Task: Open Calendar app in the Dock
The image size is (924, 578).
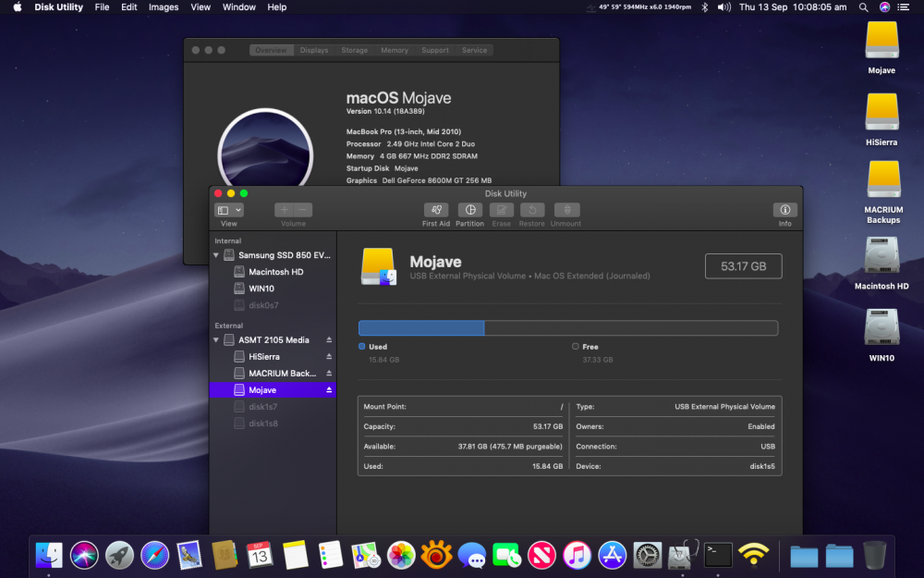Action: 260,555
